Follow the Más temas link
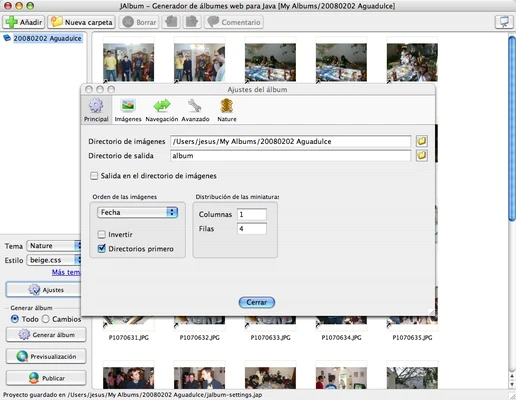The image size is (516, 400). (66, 272)
